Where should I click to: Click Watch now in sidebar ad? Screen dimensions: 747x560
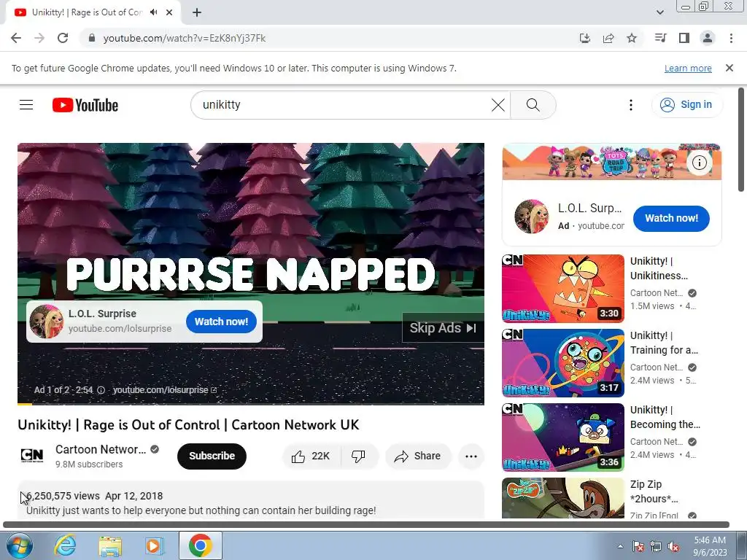point(671,219)
